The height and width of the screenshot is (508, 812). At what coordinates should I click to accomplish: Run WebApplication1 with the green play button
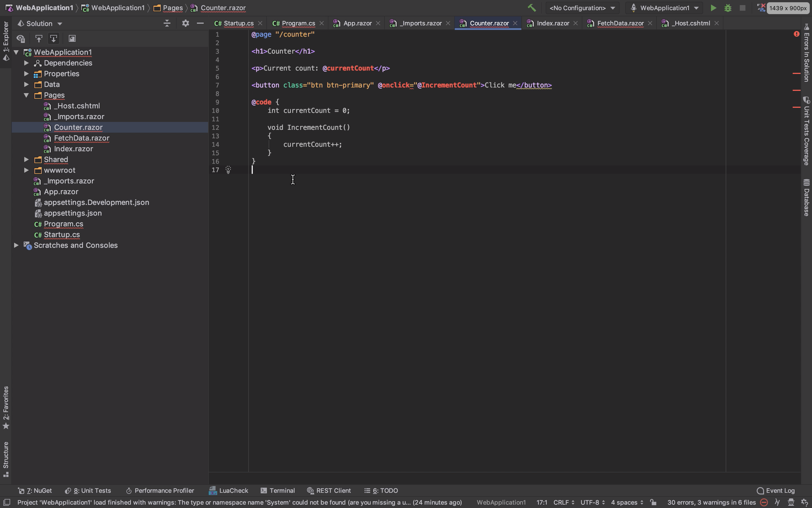[713, 8]
